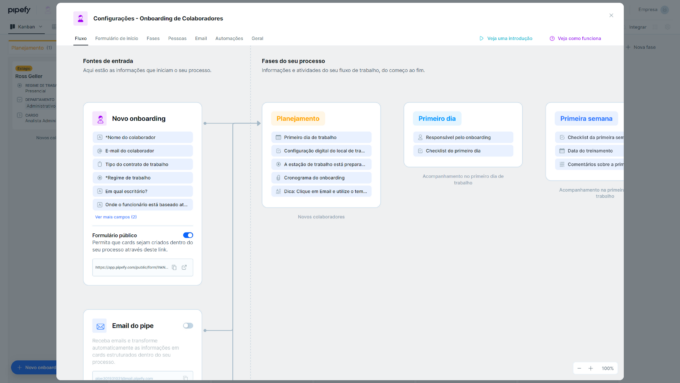Click Veja uma introdução link
The width and height of the screenshot is (680, 383).
pyautogui.click(x=510, y=39)
